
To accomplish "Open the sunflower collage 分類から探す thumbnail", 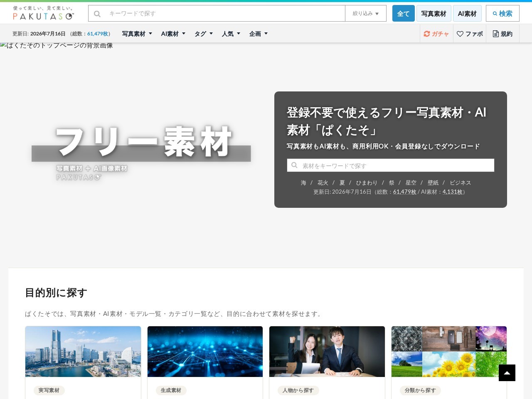I will click(x=449, y=352).
